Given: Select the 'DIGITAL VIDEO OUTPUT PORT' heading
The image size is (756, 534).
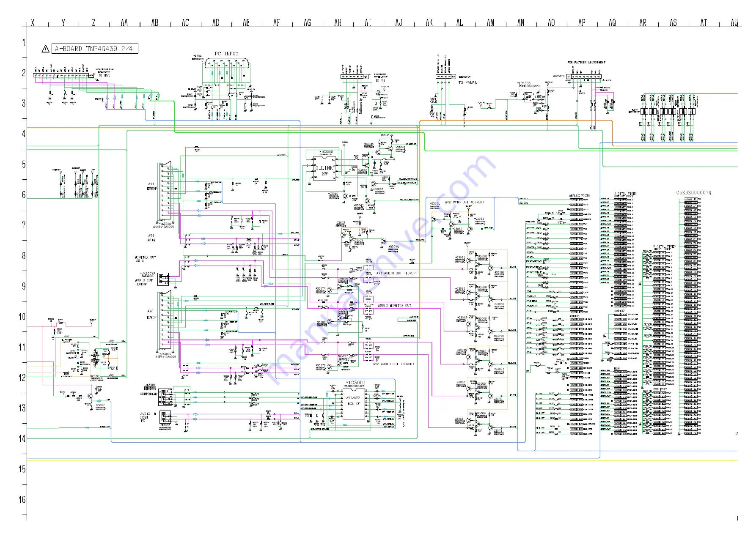Looking at the screenshot, I should (625, 195).
